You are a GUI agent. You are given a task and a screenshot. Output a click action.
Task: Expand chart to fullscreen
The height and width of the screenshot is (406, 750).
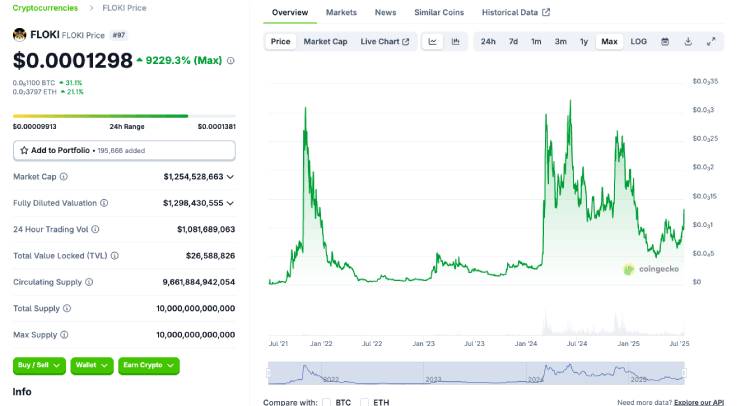pos(711,41)
